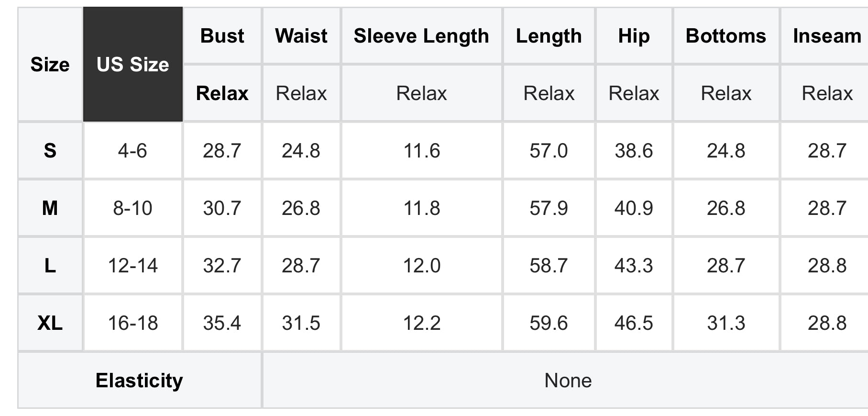Click the bold Relax label under Bust
868x416 pixels.
(222, 93)
